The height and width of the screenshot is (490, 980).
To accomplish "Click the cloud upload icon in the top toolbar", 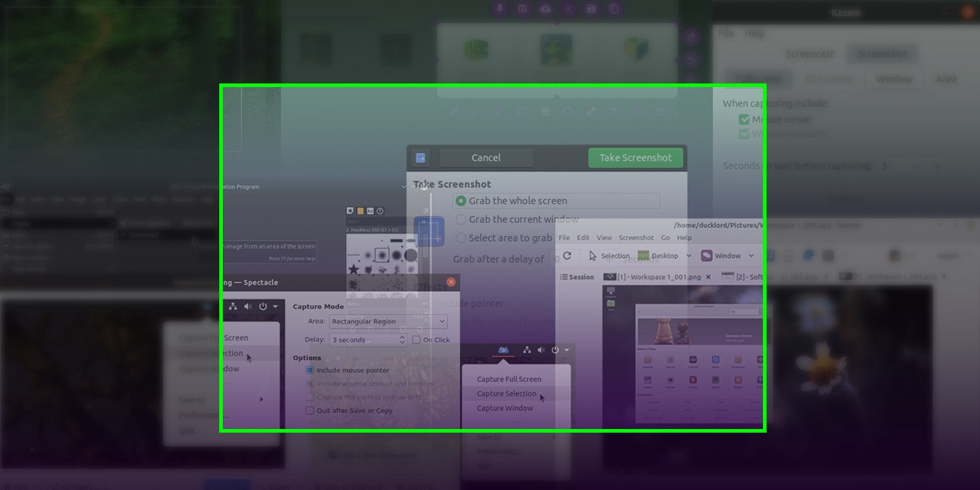I will point(545,9).
